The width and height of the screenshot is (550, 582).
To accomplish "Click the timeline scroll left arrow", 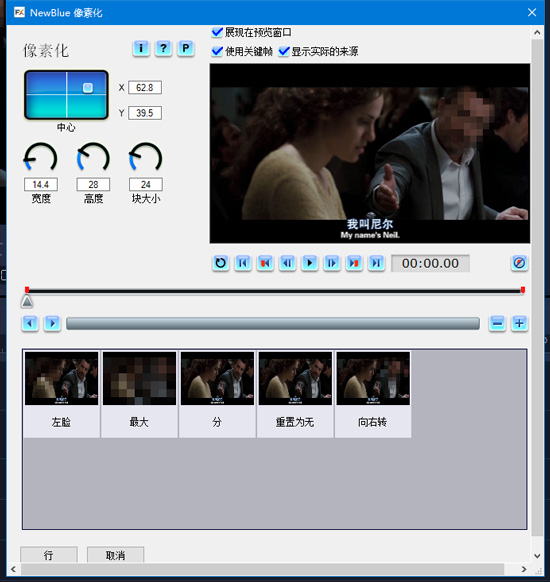I will click(30, 323).
